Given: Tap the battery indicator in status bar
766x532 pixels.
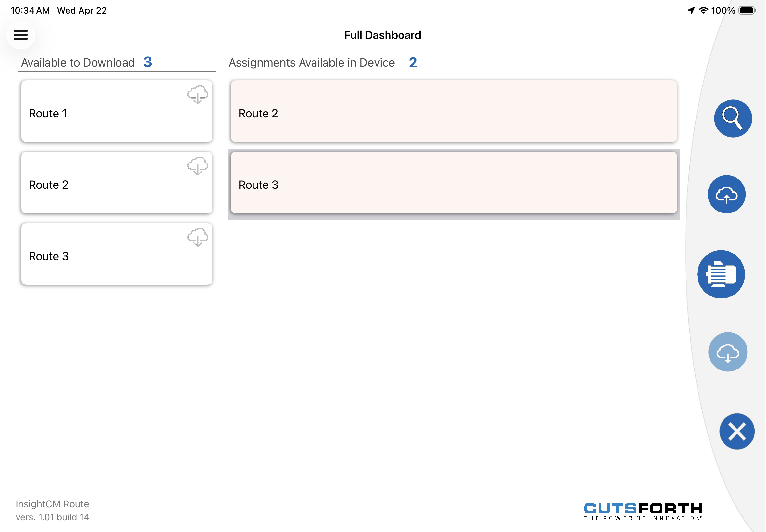Looking at the screenshot, I should 747,11.
